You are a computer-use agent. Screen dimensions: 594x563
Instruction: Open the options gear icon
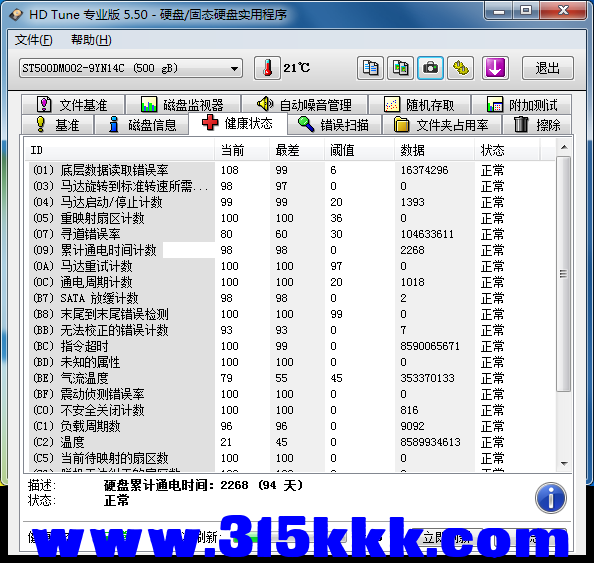pos(461,68)
